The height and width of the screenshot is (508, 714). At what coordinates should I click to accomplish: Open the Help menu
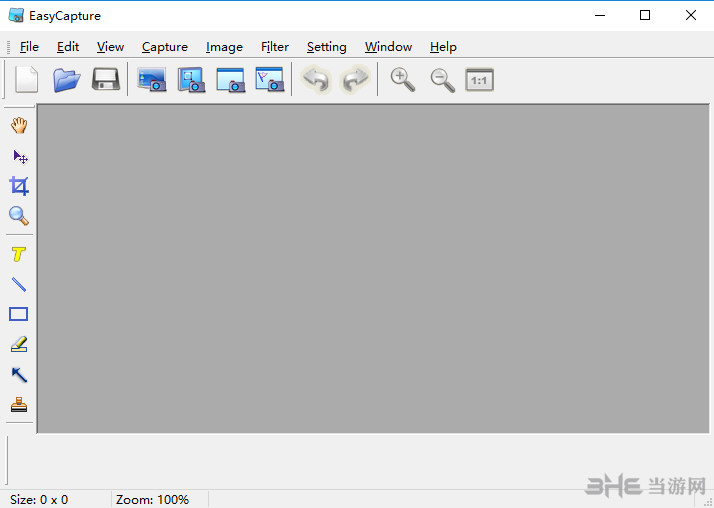click(x=443, y=47)
